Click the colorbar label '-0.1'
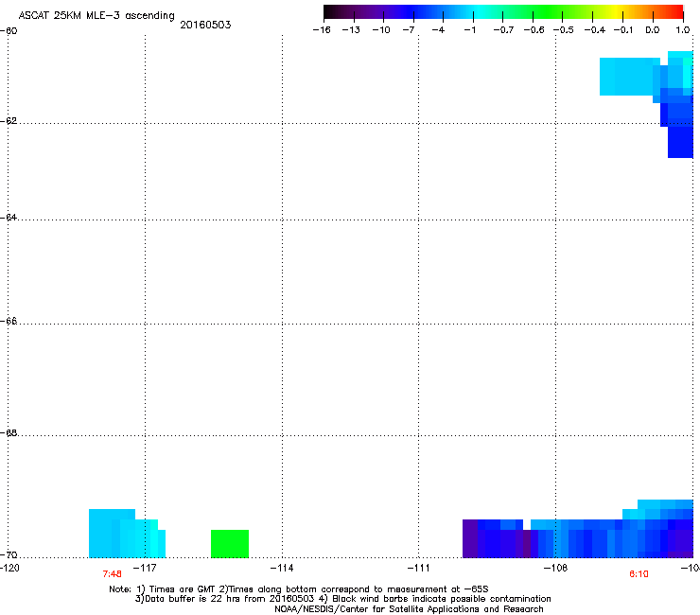 tap(623, 30)
